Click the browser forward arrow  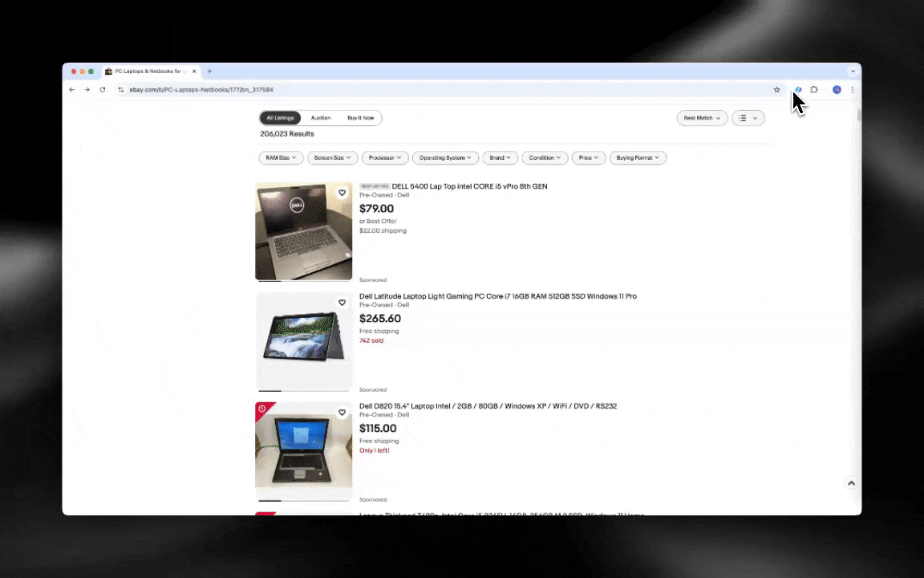pyautogui.click(x=87, y=90)
